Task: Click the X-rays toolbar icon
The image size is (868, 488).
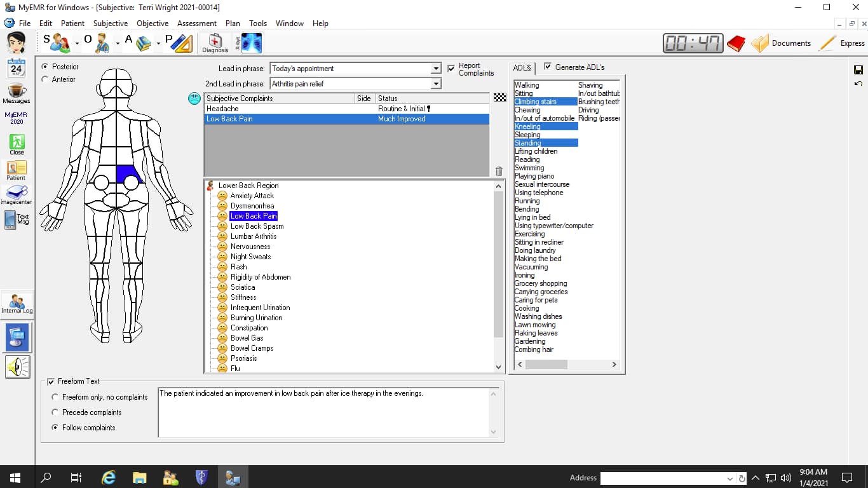Action: pyautogui.click(x=250, y=43)
